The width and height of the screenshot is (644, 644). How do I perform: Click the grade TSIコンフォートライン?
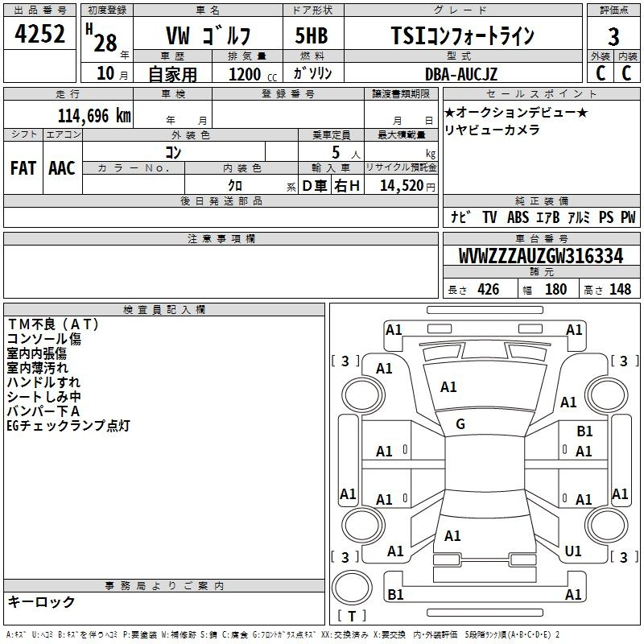[x=462, y=36]
